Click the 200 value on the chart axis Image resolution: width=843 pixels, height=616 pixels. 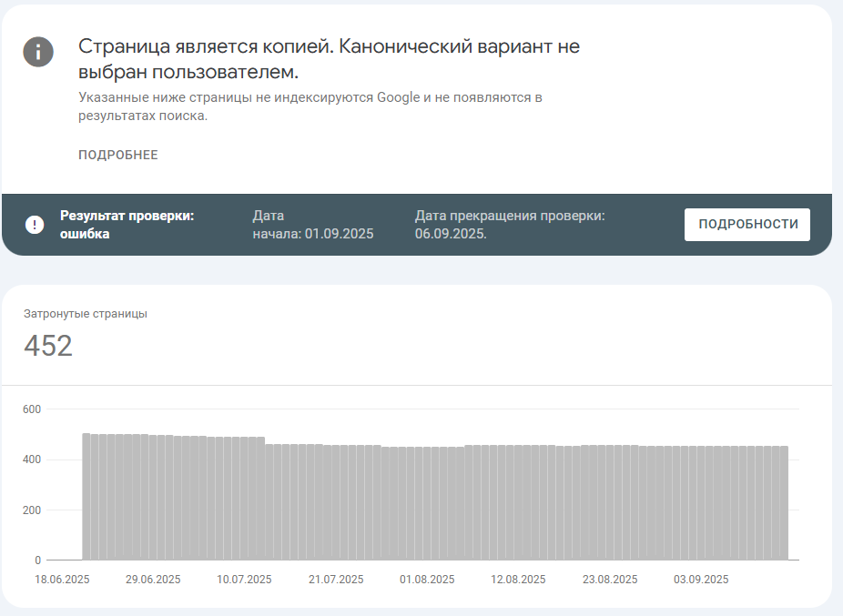click(x=32, y=510)
